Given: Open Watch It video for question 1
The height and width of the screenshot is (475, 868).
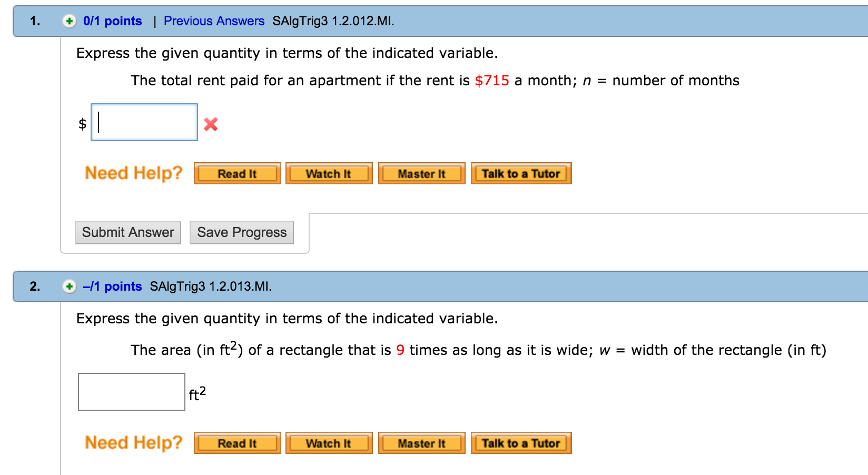Looking at the screenshot, I should click(x=329, y=174).
